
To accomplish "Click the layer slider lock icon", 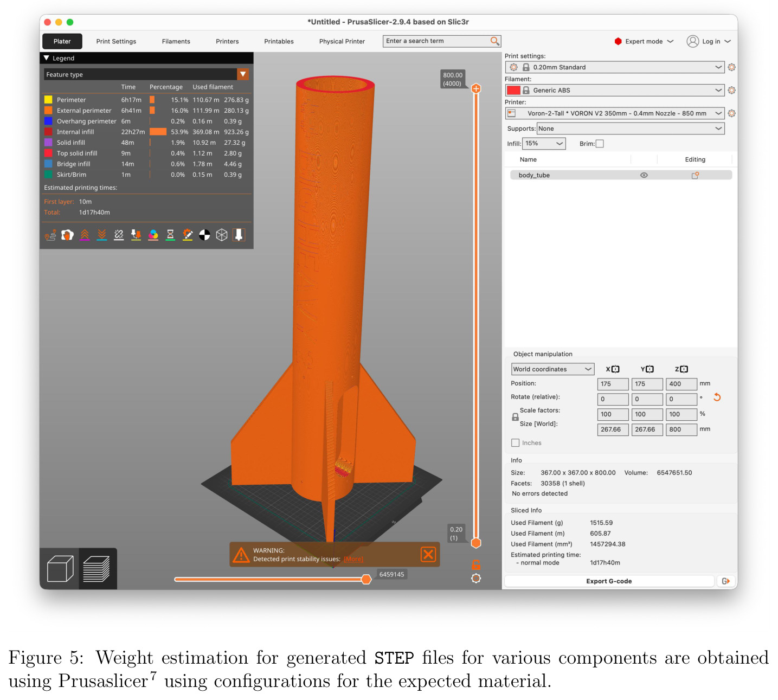I will [476, 564].
